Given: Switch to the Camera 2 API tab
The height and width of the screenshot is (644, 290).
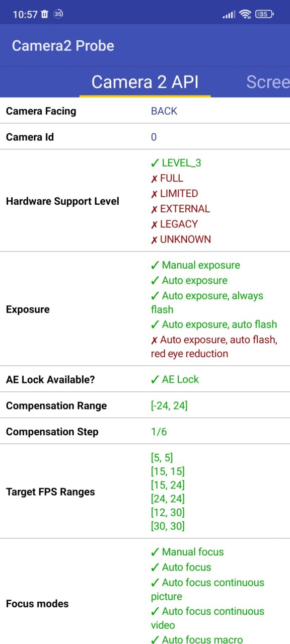Looking at the screenshot, I should tap(145, 82).
